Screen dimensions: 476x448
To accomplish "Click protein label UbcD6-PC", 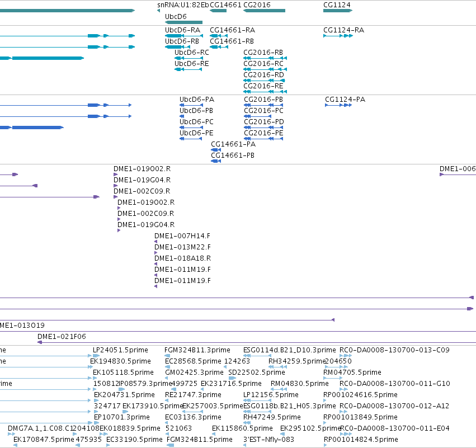I will click(196, 122).
